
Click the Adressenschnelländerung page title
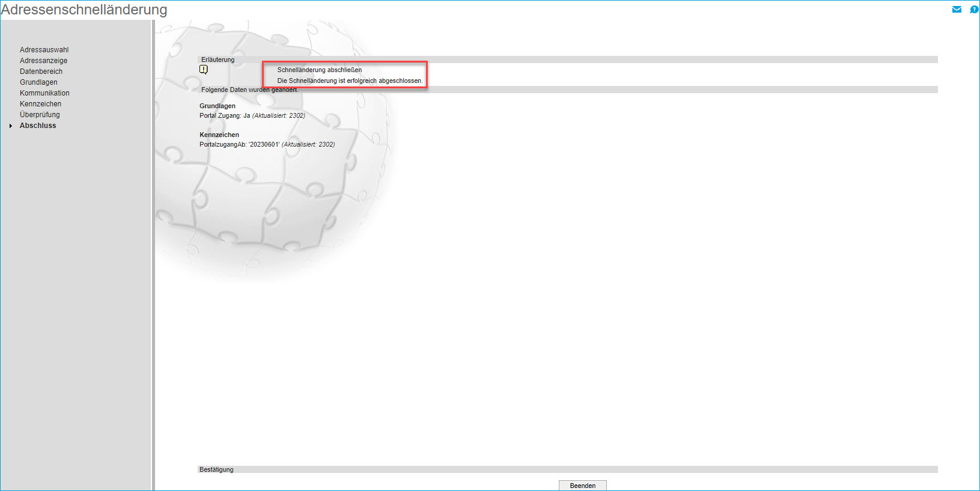[x=84, y=10]
